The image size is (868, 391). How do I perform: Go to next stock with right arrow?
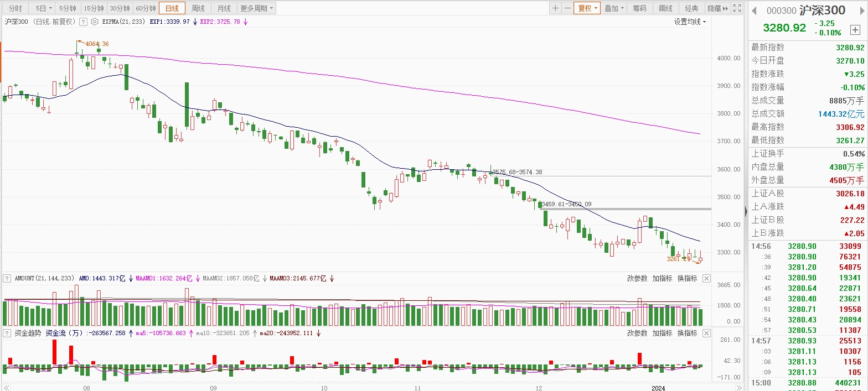click(x=861, y=11)
